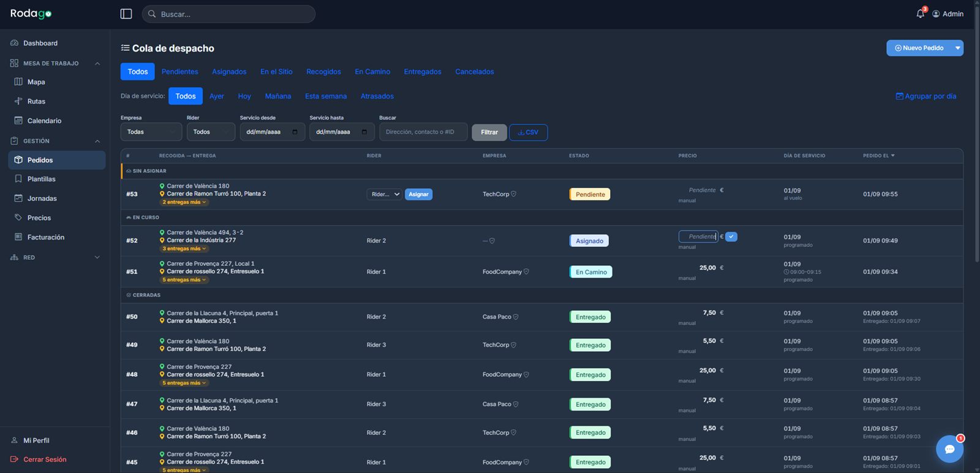
Task: Click Asignar on order #53
Action: [x=418, y=194]
